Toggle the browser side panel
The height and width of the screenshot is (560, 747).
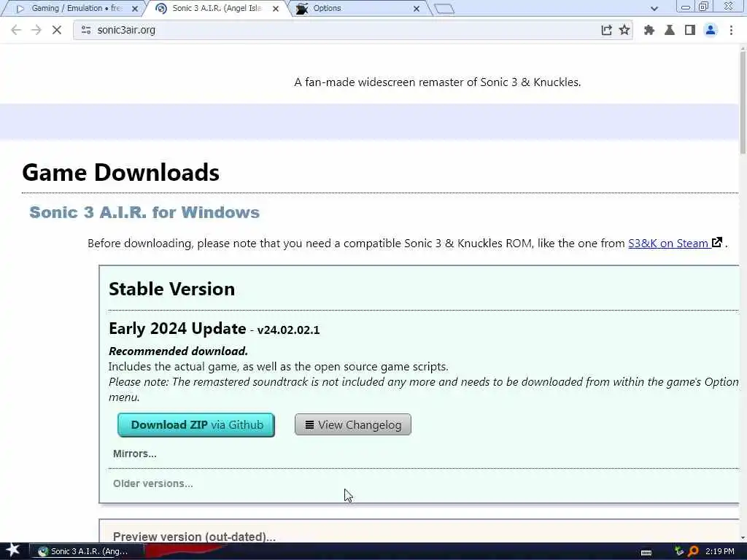tap(689, 30)
